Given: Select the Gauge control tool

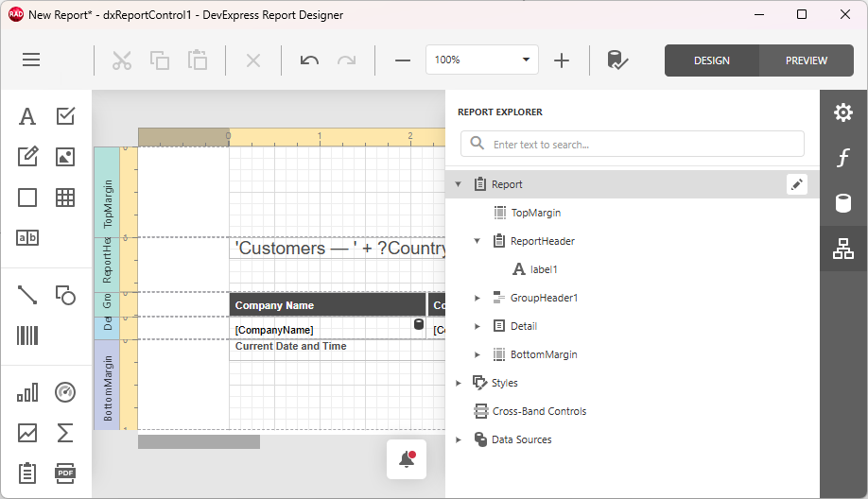Looking at the screenshot, I should click(65, 392).
